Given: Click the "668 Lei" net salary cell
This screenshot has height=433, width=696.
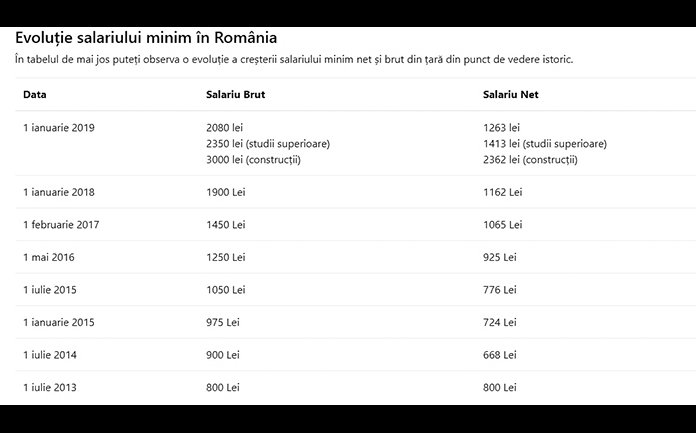Looking at the screenshot, I should click(499, 355).
